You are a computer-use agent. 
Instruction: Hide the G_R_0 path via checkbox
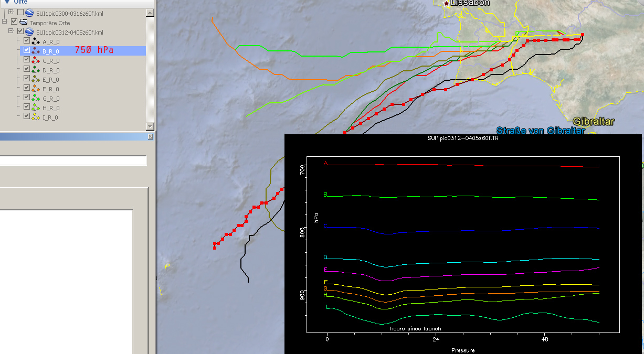(x=27, y=98)
